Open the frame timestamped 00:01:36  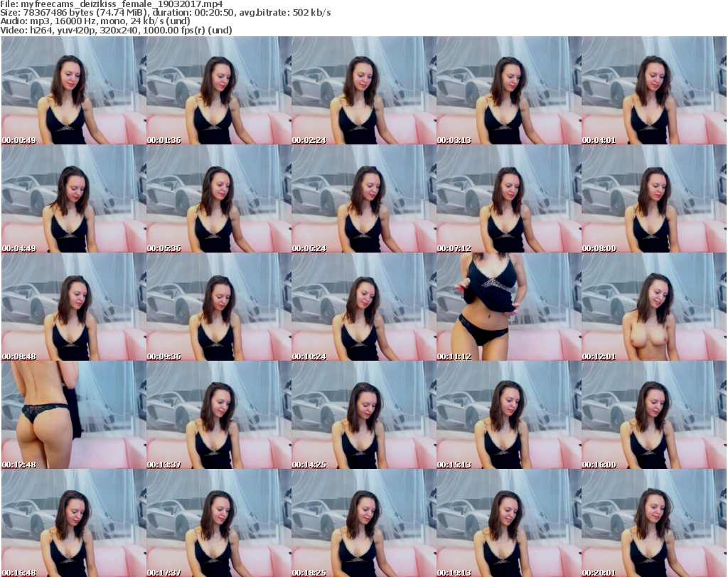coord(219,90)
